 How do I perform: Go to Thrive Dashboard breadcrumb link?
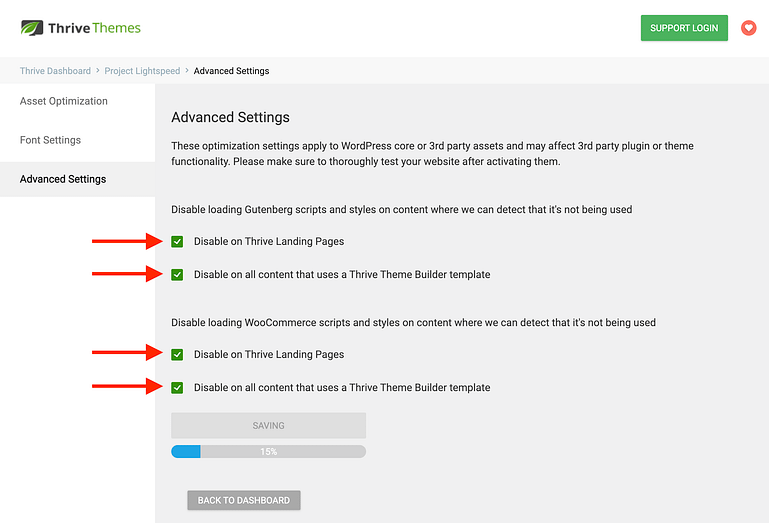point(55,71)
